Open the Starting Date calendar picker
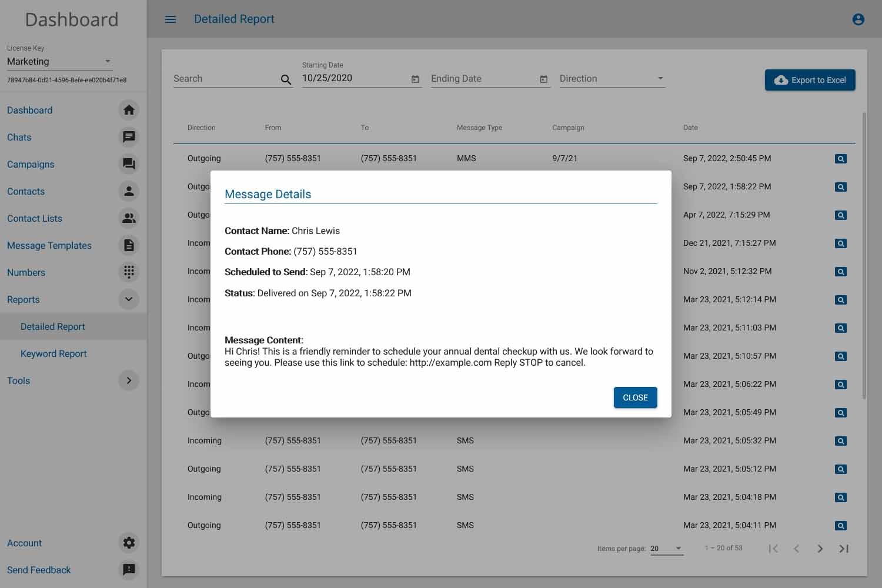Screen dimensions: 882x588 coord(415,79)
